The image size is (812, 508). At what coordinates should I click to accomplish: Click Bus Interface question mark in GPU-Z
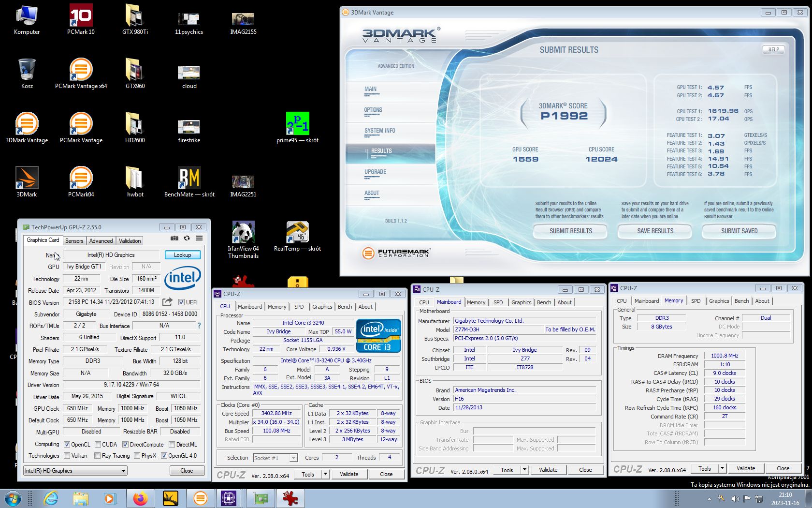[199, 326]
